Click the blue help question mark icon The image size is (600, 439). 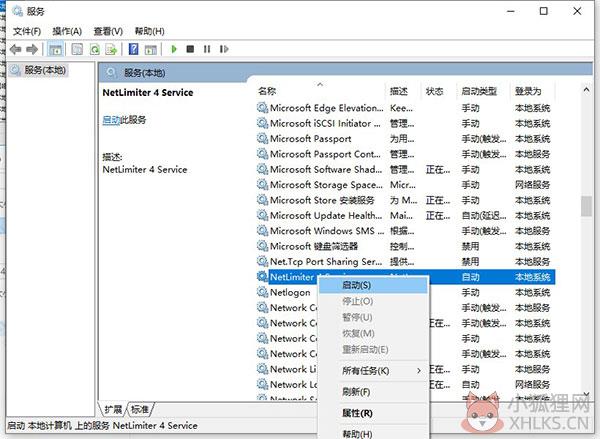[133, 49]
